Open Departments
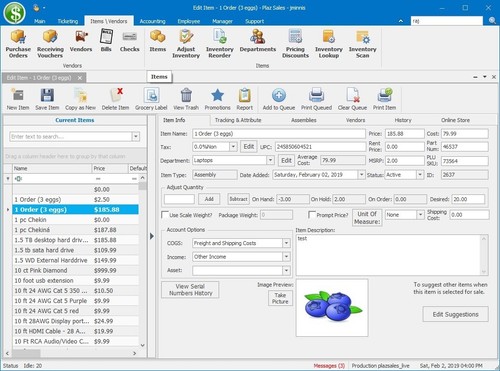The width and height of the screenshot is (500, 371). [258, 41]
